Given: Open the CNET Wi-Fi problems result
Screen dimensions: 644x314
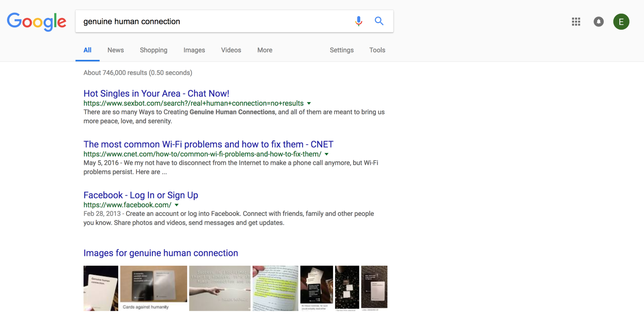Looking at the screenshot, I should (x=208, y=144).
